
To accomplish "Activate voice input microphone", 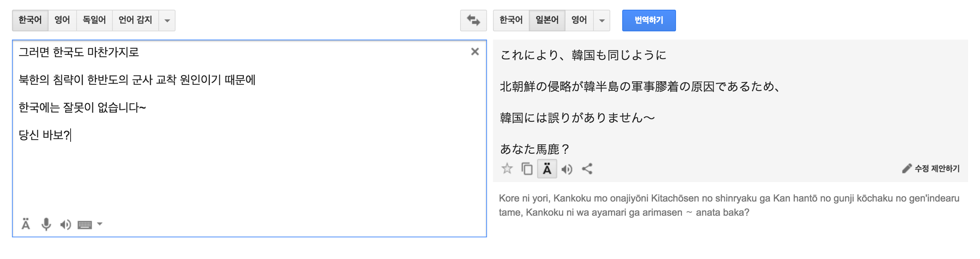I will pos(46,224).
